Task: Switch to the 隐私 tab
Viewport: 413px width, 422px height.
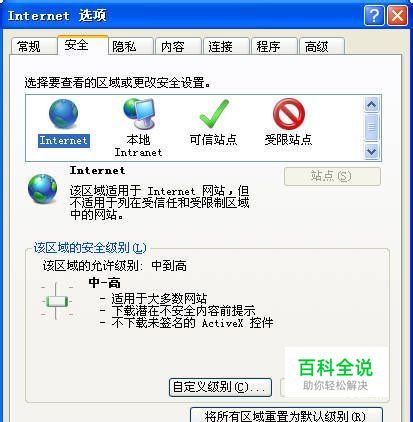Action: pos(130,46)
